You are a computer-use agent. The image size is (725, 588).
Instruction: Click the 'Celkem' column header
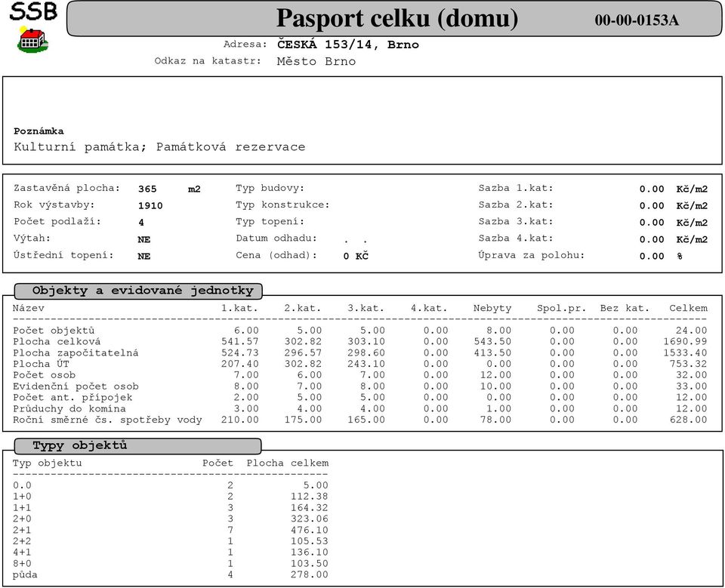click(688, 308)
